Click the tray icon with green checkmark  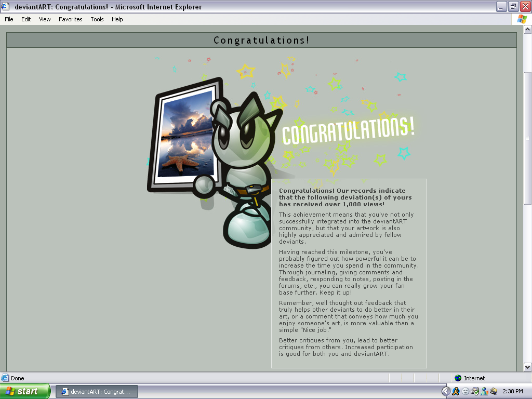pyautogui.click(x=475, y=392)
